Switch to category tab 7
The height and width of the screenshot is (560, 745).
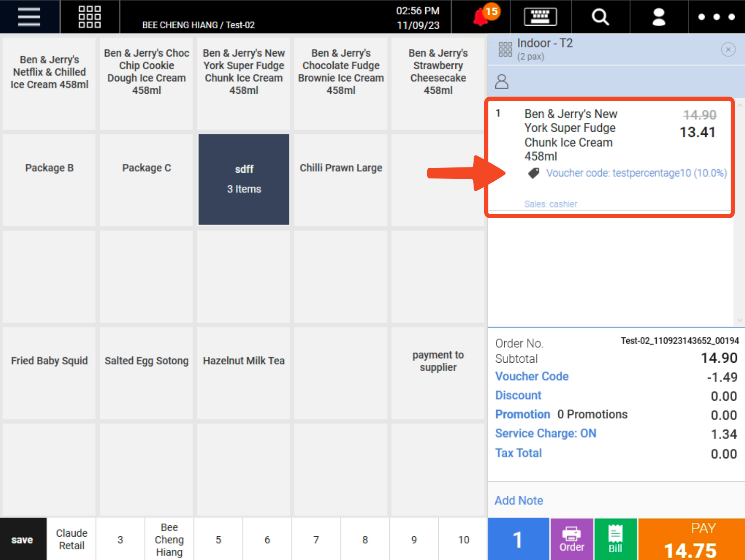tap(316, 539)
